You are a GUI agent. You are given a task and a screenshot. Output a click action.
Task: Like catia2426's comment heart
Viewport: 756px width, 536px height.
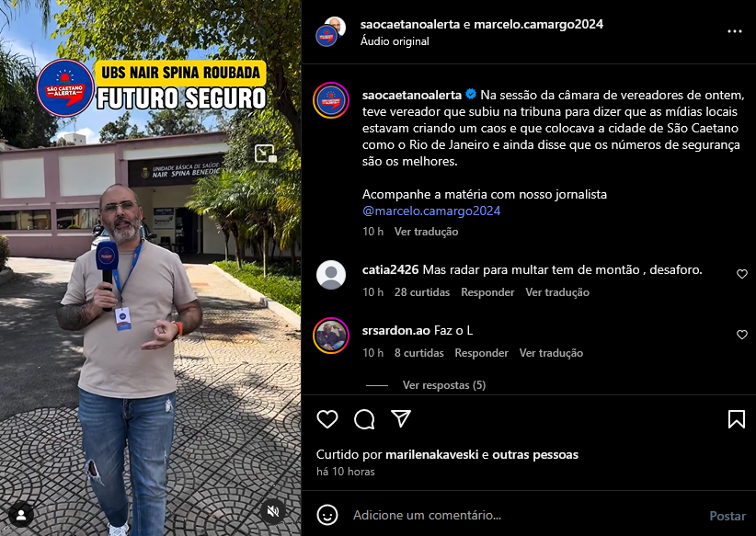742,274
